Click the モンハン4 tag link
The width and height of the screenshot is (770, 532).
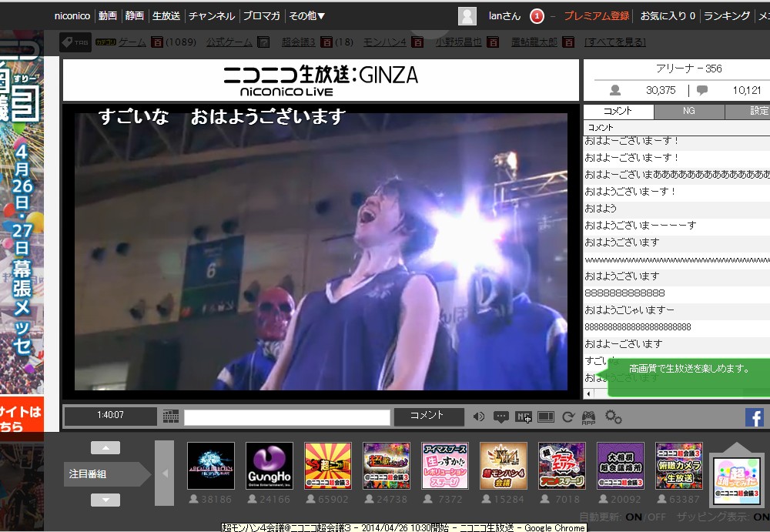(x=384, y=42)
